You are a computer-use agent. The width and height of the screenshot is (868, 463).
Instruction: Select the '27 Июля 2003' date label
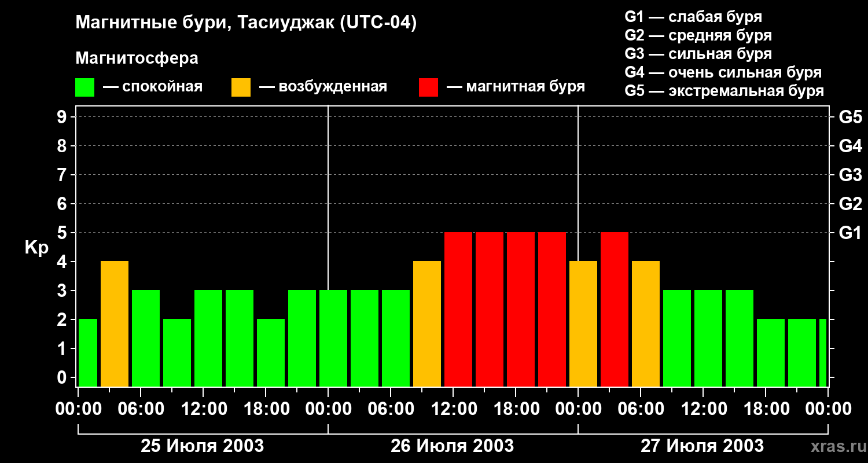tap(702, 446)
